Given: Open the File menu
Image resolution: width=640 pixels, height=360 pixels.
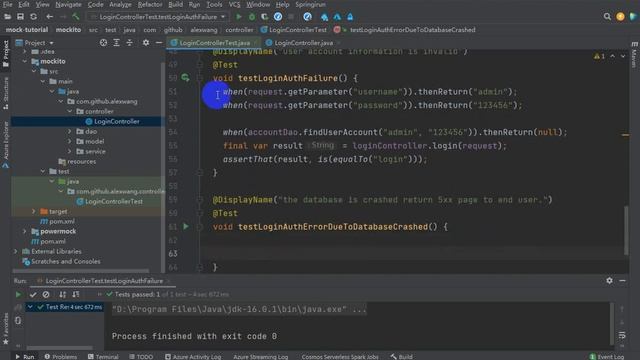Looking at the screenshot, I should point(7,4).
